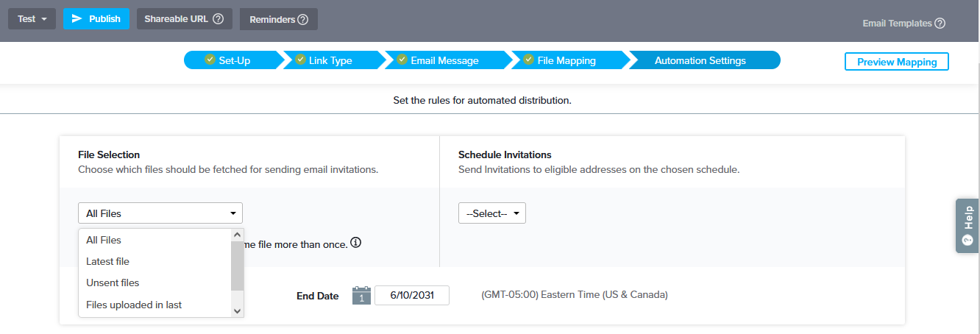Expand the Test dropdown menu

(32, 19)
